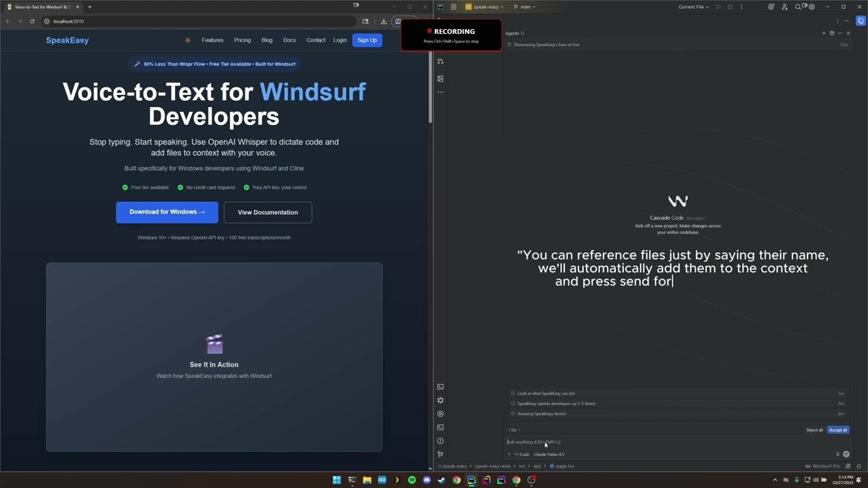Viewport: 868px width, 488px height.
Task: Click the cube icon in Agents header
Action: (x=832, y=33)
